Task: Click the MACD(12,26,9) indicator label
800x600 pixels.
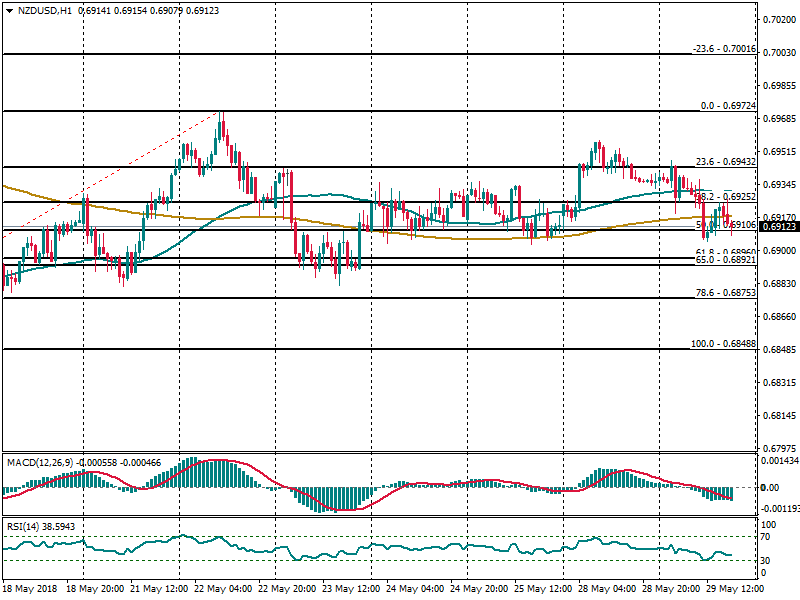Action: click(38, 462)
